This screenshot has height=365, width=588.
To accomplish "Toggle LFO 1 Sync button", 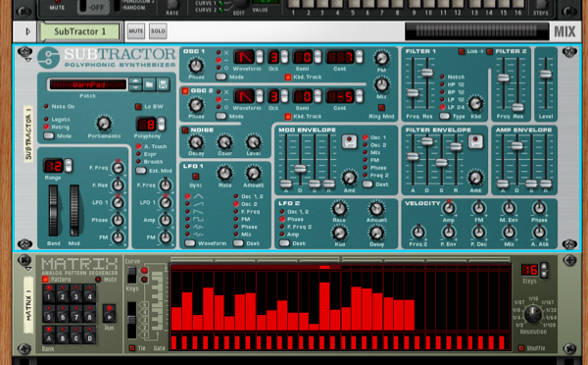I will [195, 176].
